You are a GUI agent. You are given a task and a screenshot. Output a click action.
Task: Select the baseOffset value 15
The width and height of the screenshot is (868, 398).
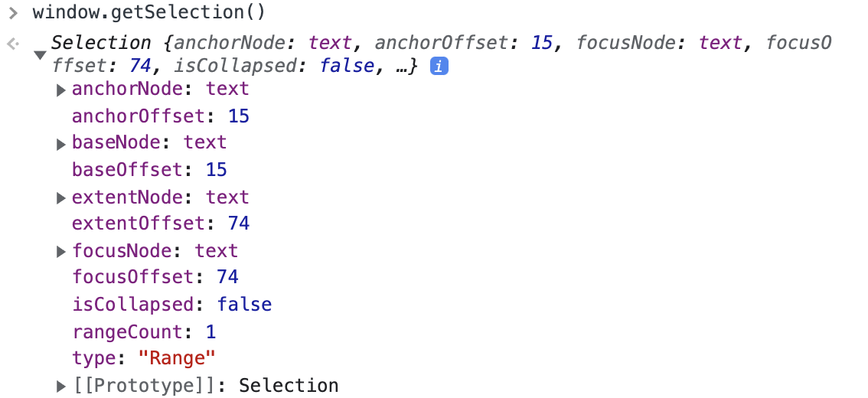point(217,169)
